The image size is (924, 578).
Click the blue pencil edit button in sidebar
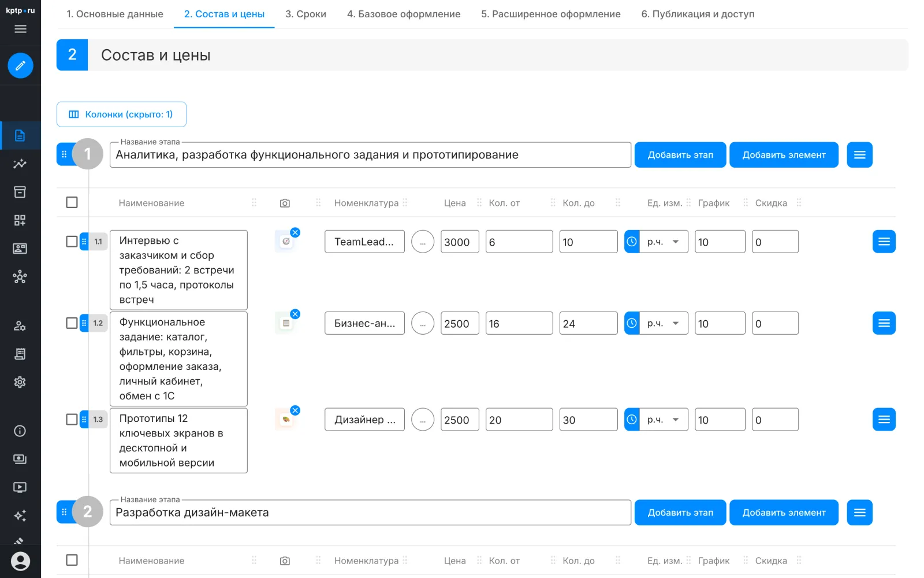[20, 65]
